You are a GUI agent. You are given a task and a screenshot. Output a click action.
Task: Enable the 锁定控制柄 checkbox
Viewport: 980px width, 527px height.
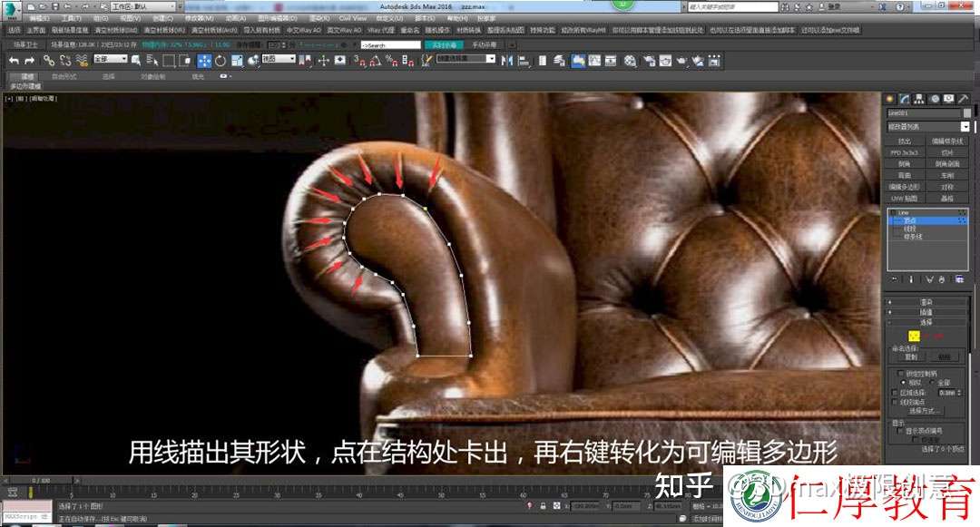(899, 374)
